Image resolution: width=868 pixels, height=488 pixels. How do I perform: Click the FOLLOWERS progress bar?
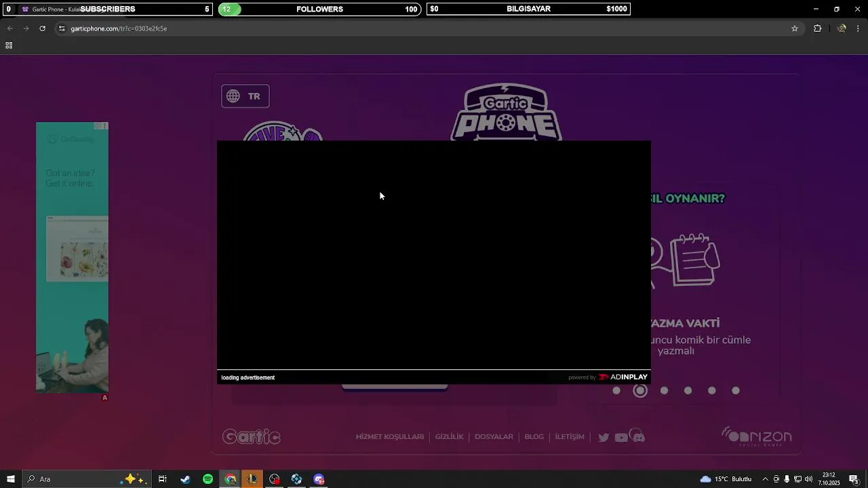(319, 9)
